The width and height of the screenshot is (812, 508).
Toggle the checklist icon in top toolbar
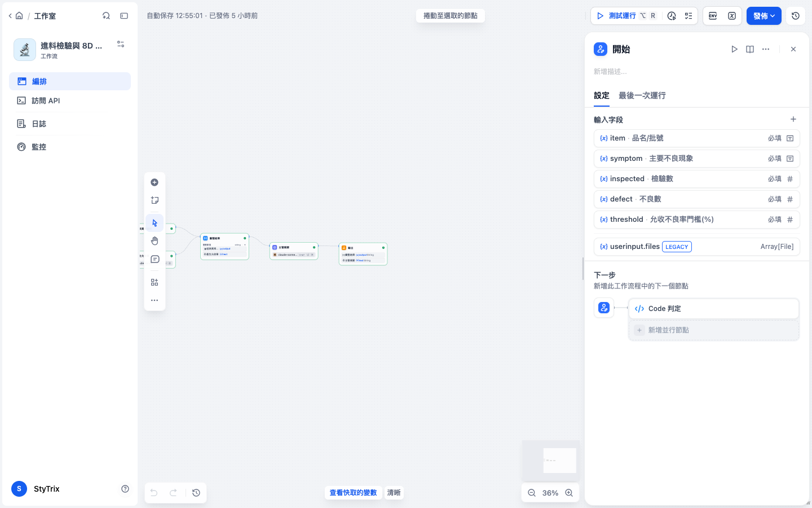click(689, 16)
